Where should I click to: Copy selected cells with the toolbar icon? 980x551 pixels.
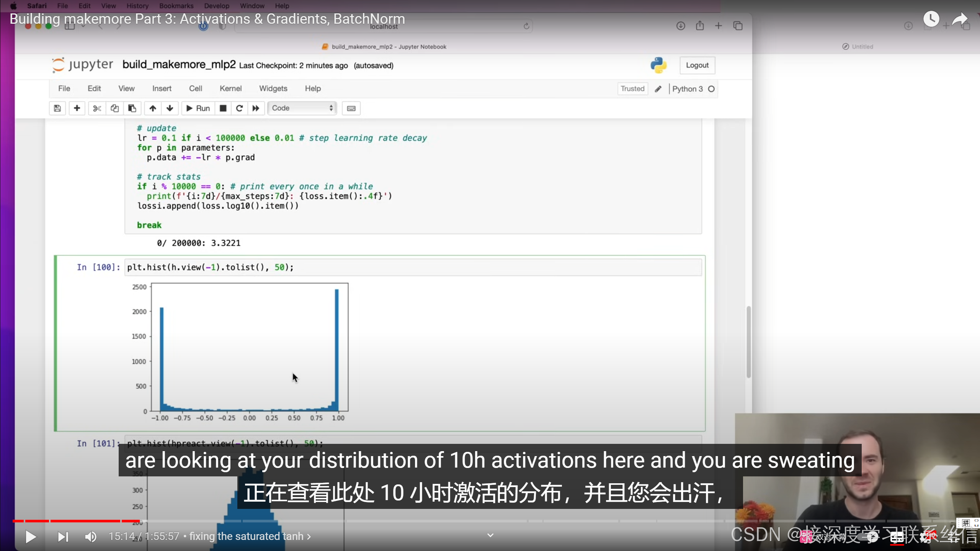click(114, 108)
